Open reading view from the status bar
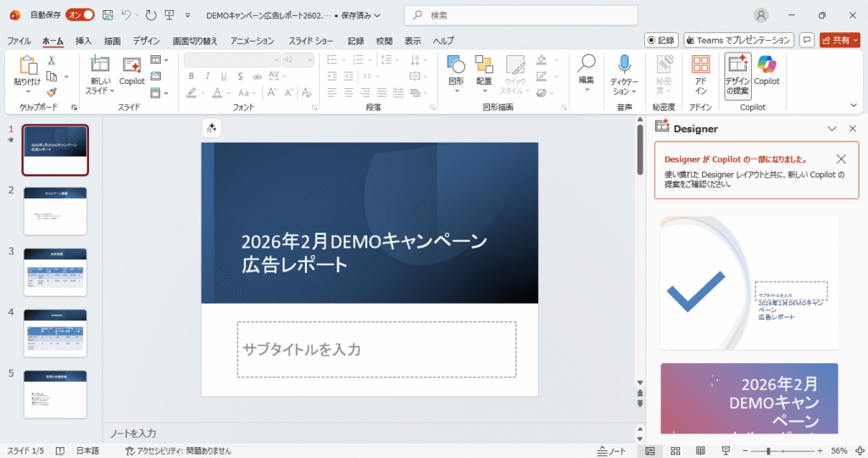This screenshot has height=458, width=868. [699, 450]
